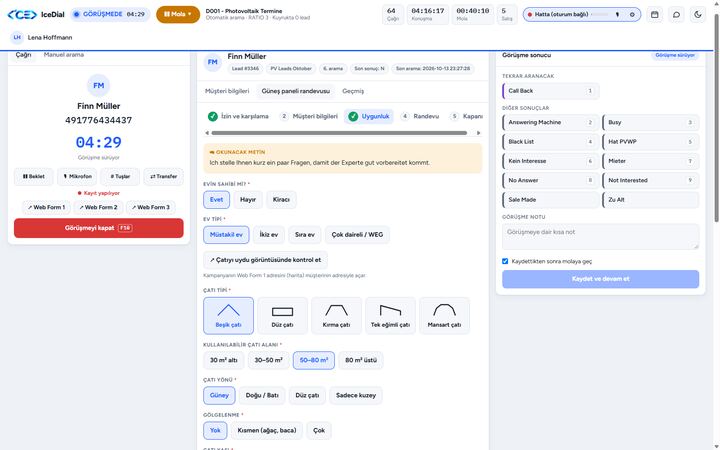Select the Düz çatı roof type icon
720x450 pixels.
click(x=282, y=315)
